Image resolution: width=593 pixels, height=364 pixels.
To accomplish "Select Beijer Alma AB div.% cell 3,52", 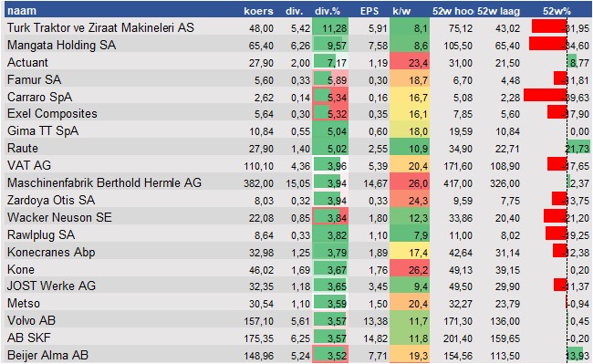I will pyautogui.click(x=330, y=355).
